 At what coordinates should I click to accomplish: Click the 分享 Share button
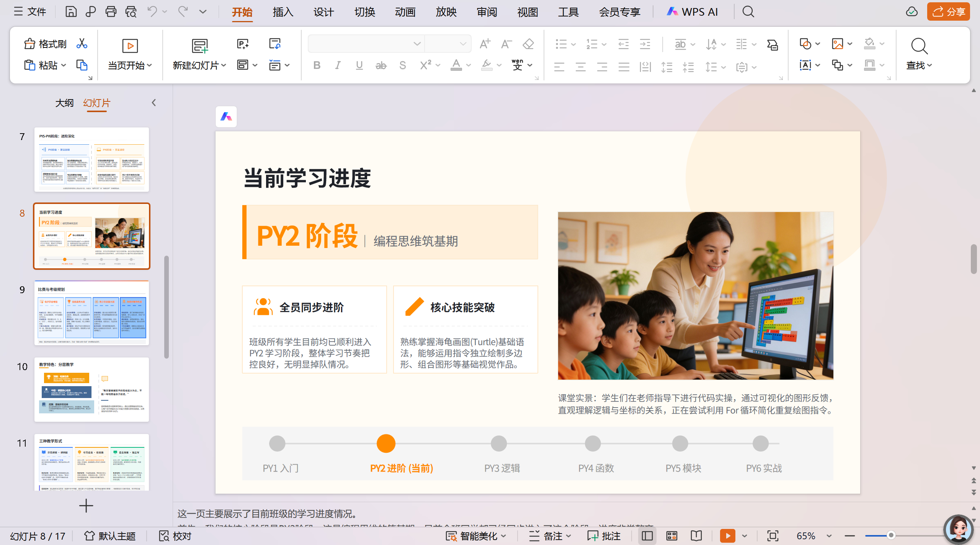click(948, 12)
